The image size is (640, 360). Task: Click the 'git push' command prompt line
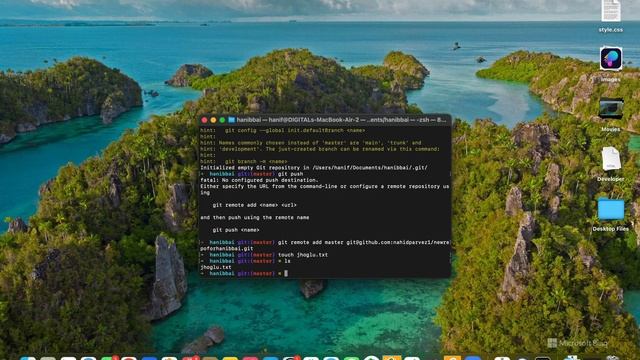(x=251, y=174)
